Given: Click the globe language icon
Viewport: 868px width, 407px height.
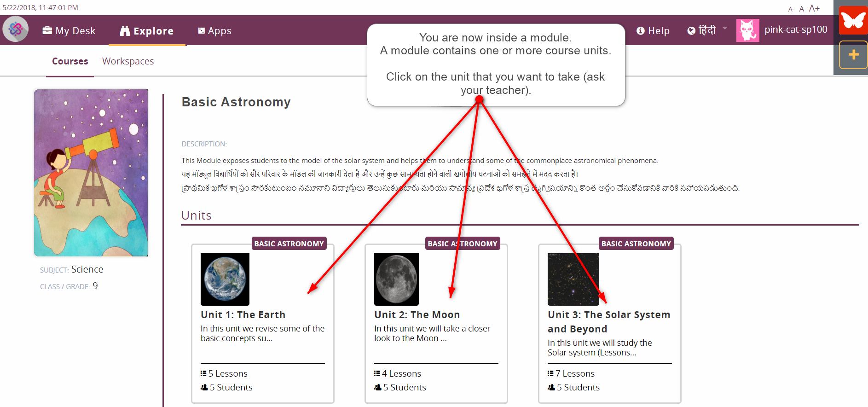Looking at the screenshot, I should click(691, 31).
